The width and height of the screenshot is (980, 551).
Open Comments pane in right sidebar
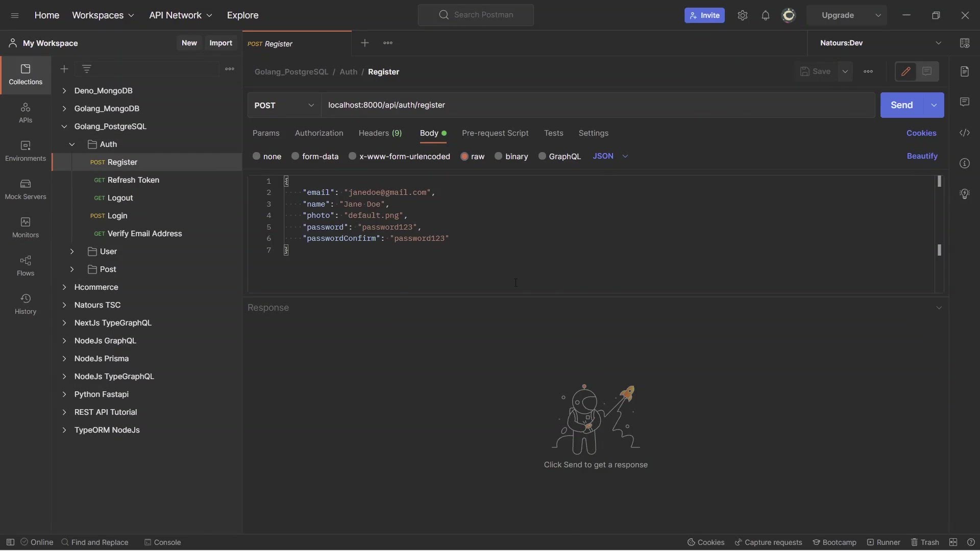tap(965, 102)
